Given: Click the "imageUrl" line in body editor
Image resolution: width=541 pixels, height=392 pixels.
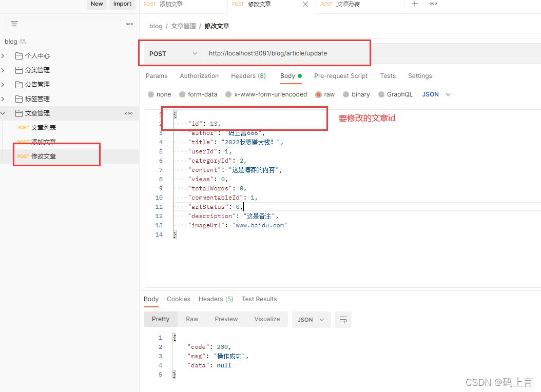Looking at the screenshot, I should click(237, 225).
